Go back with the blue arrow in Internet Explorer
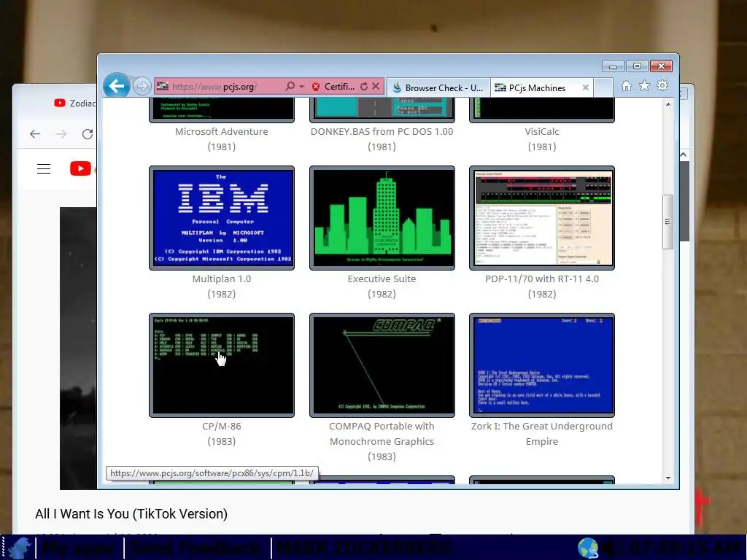Image resolution: width=747 pixels, height=560 pixels. coord(116,86)
